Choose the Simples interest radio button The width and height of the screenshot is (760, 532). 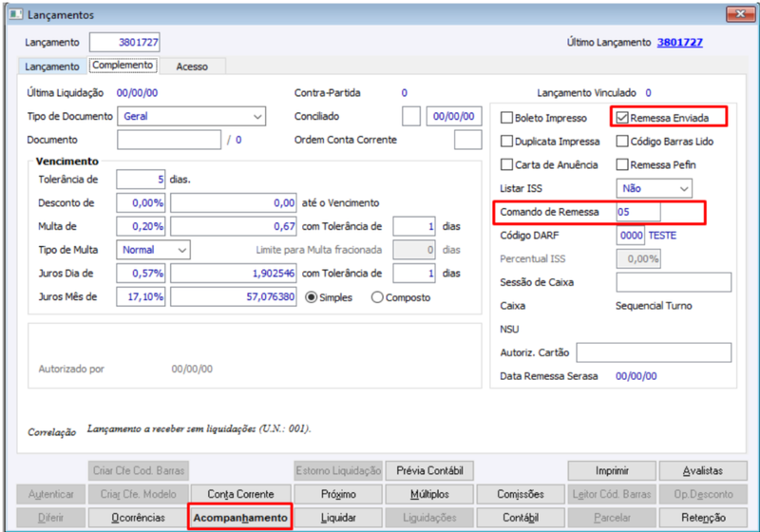[312, 297]
